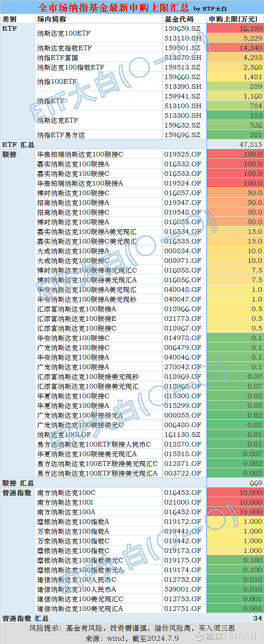
Task: Select the red title banner text
Action: pyautogui.click(x=113, y=8)
